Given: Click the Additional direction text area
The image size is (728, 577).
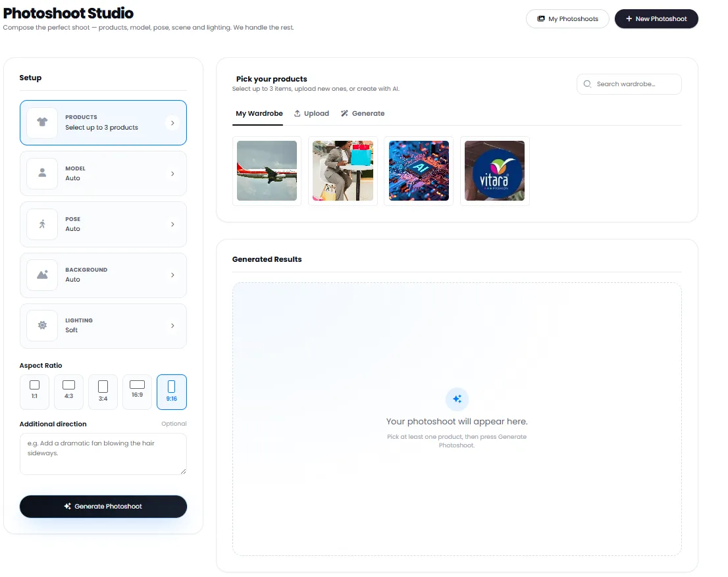Looking at the screenshot, I should tap(103, 453).
